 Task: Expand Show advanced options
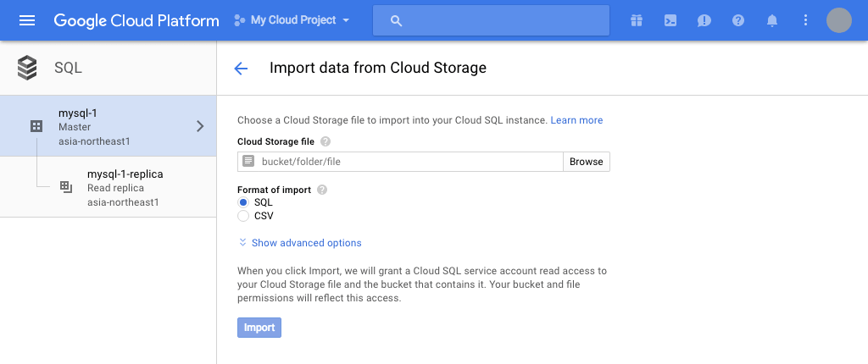[299, 243]
